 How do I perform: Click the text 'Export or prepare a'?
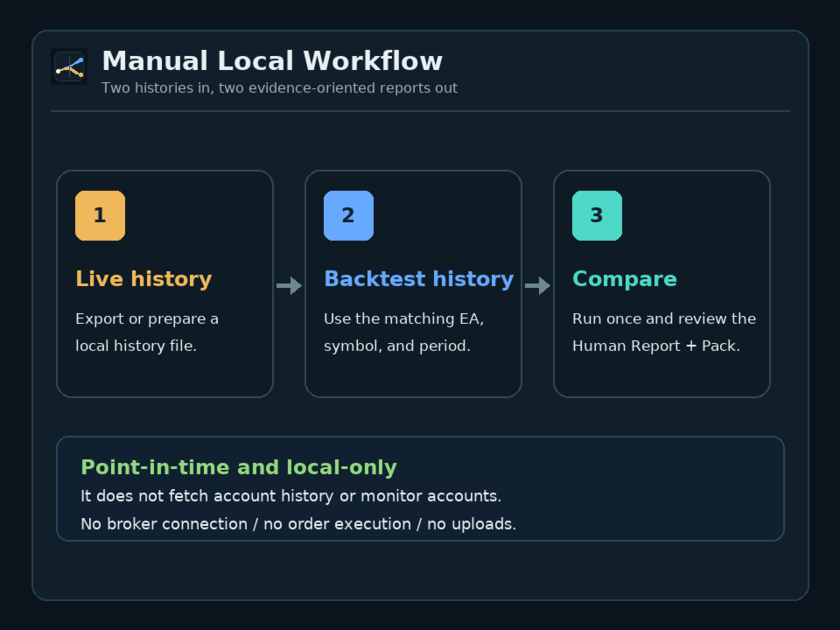coord(147,318)
